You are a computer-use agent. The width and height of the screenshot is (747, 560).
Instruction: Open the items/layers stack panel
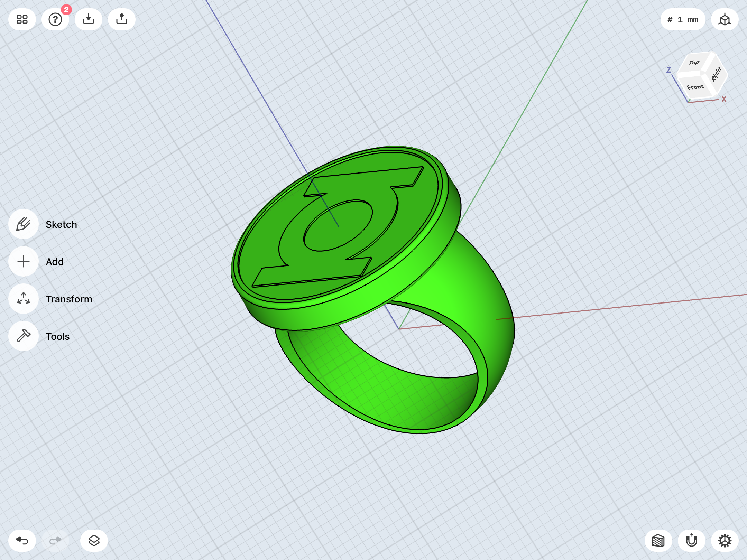coord(94,541)
